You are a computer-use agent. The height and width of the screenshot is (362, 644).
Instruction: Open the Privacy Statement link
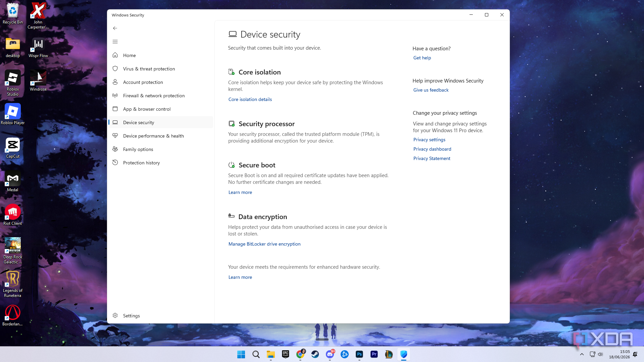(x=432, y=158)
